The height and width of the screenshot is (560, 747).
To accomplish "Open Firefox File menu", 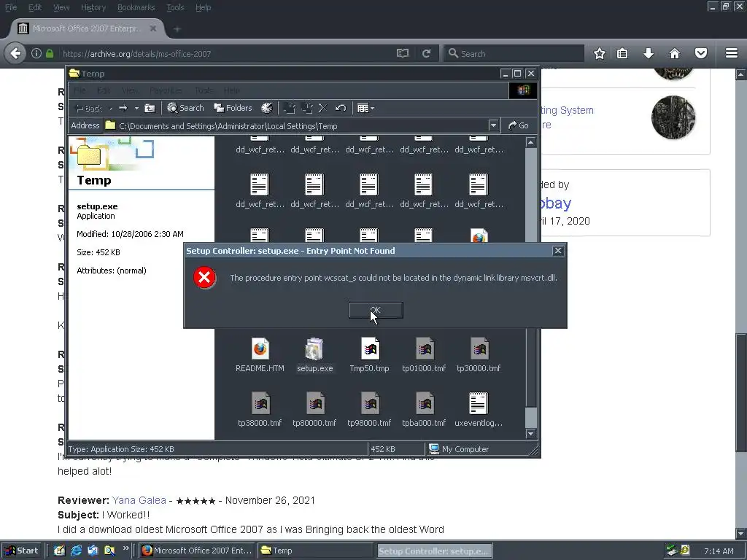I will 11,7.
